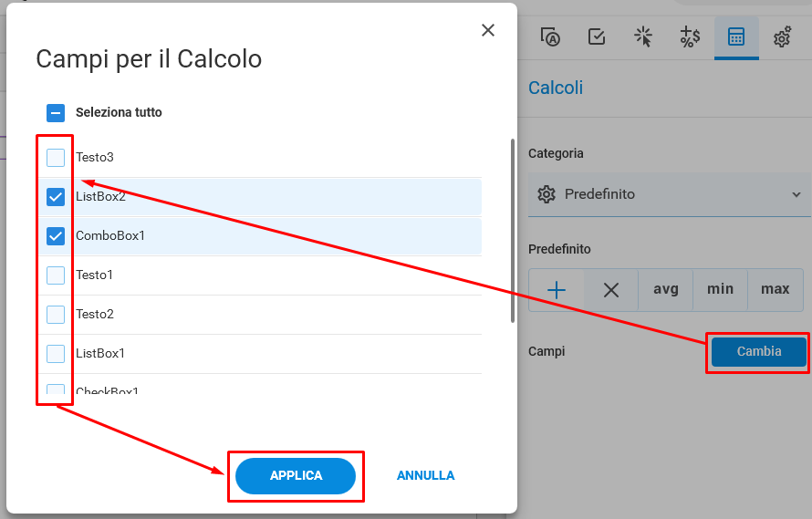
Task: Click the APPLICA button
Action: (x=296, y=475)
